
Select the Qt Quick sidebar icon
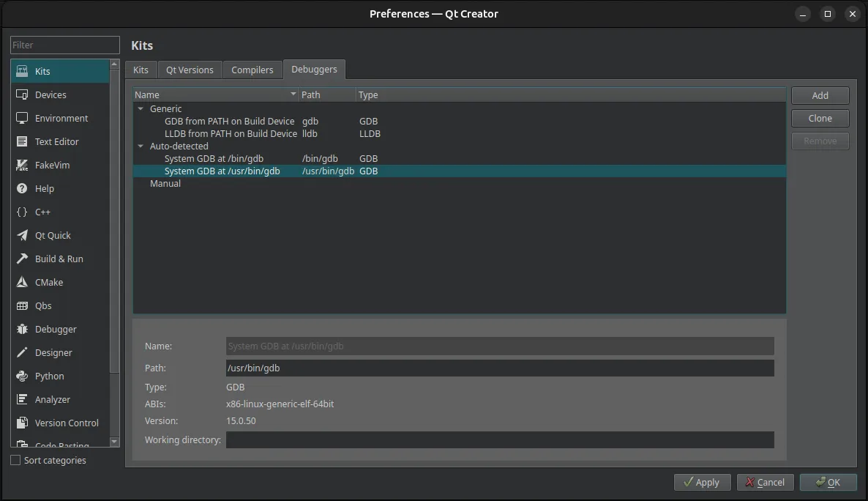pos(23,235)
